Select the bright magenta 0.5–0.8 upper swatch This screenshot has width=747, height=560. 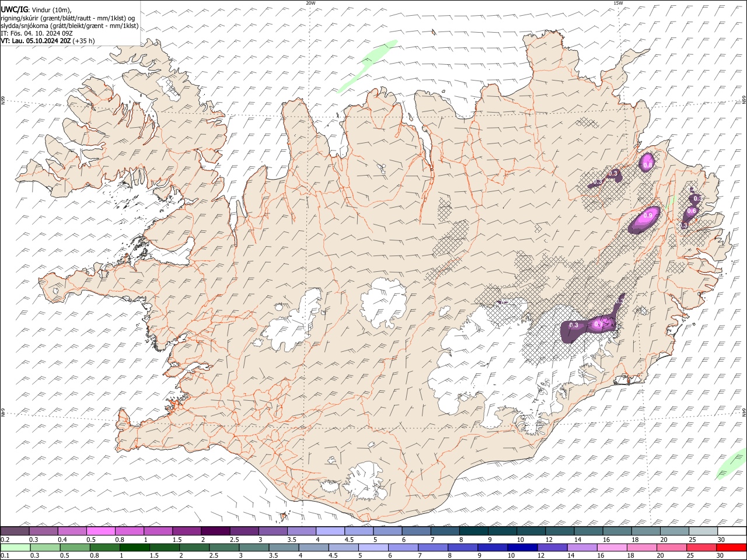coord(100,531)
